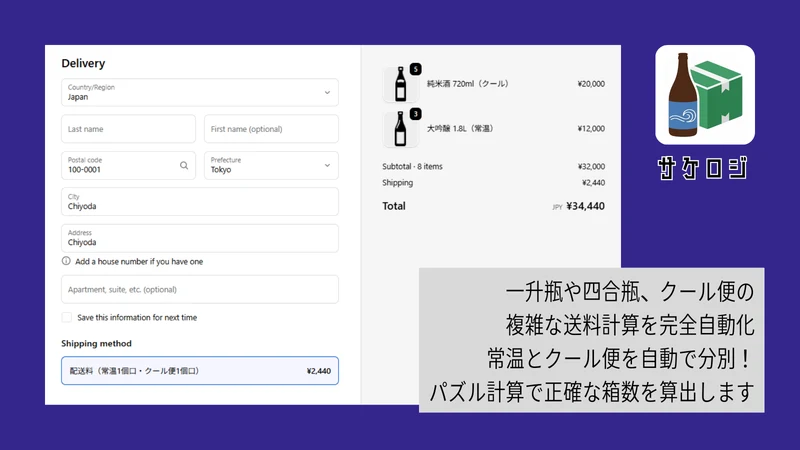800x450 pixels.
Task: Click the 純米酒 720ml product bottle thumbnail
Action: (401, 84)
